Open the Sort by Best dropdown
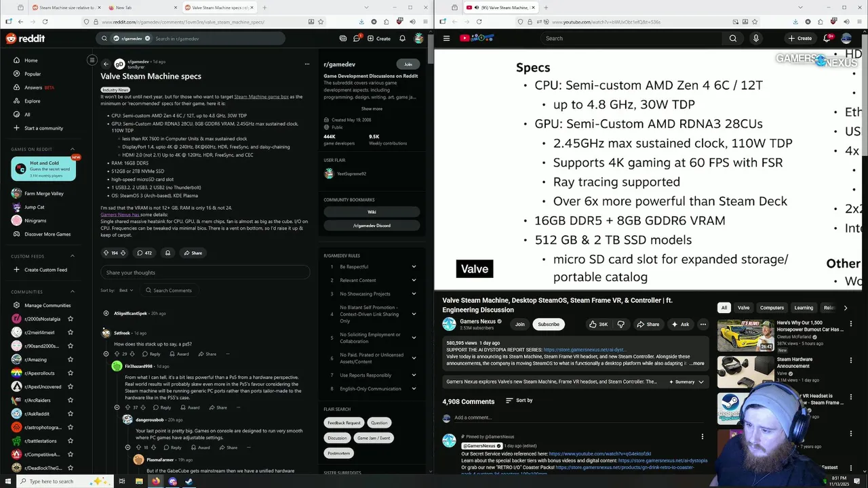Viewport: 868px width, 488px height. coord(126,290)
